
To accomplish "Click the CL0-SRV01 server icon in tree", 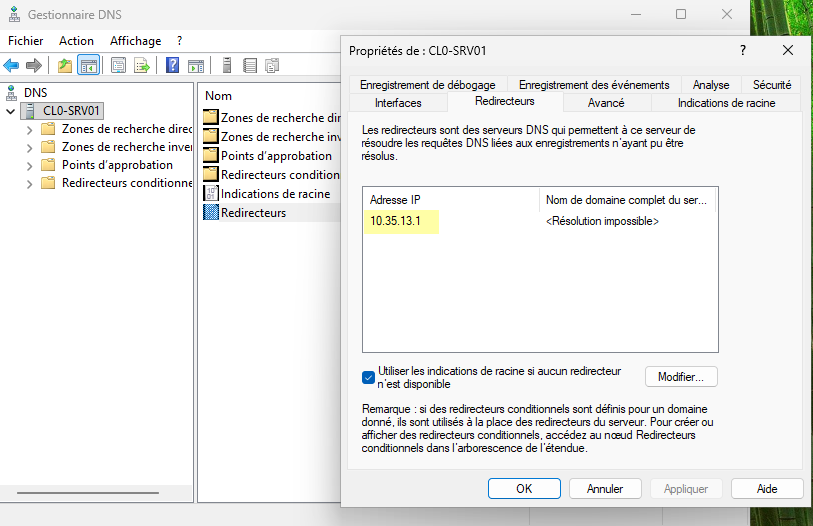I will tap(30, 110).
